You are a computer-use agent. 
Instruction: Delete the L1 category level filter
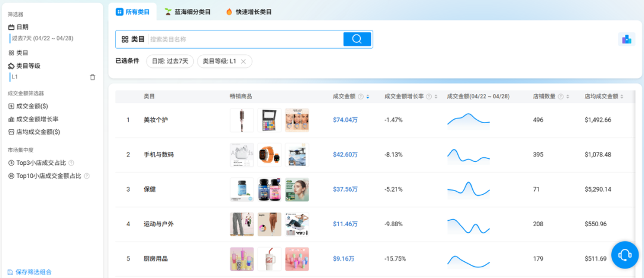pyautogui.click(x=92, y=77)
